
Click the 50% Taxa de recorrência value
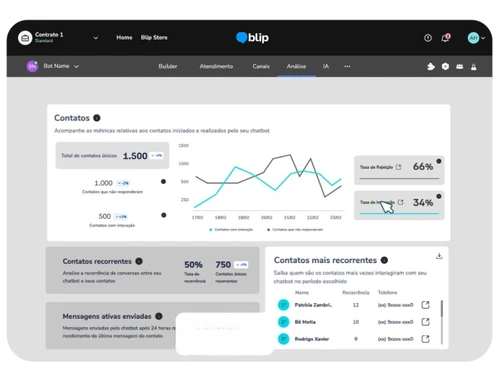193,265
